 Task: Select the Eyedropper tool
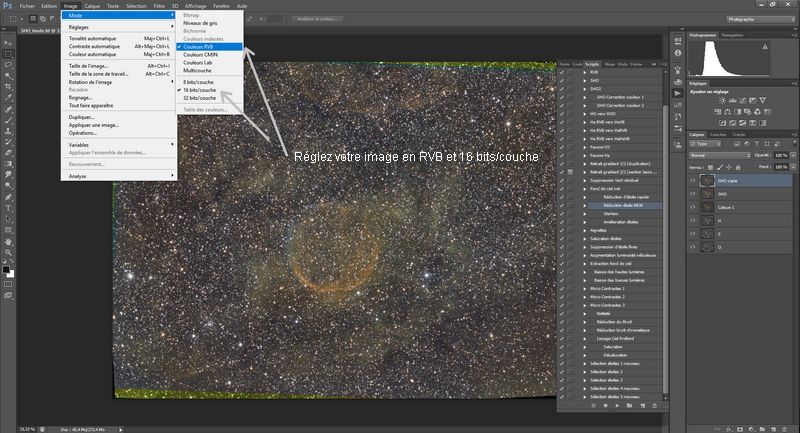coord(8,98)
